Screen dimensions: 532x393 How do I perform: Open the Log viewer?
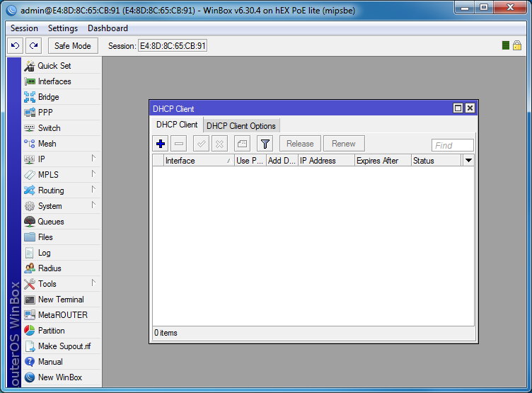click(x=62, y=253)
